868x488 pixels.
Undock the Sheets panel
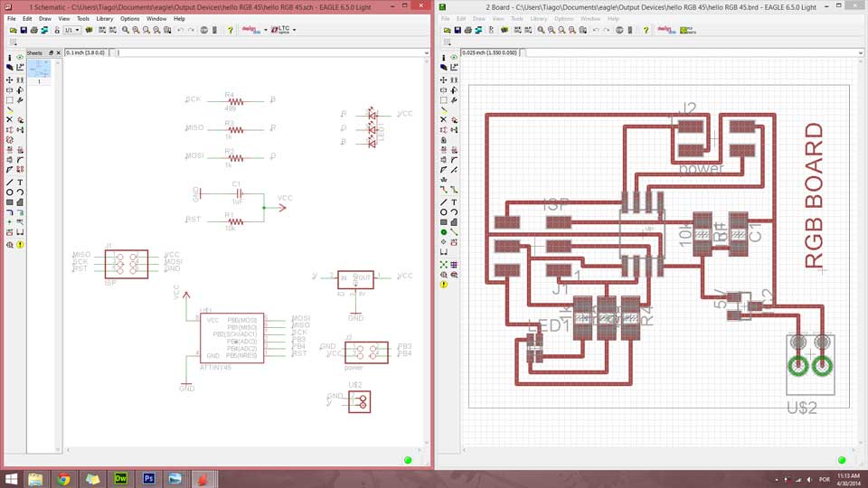point(51,53)
